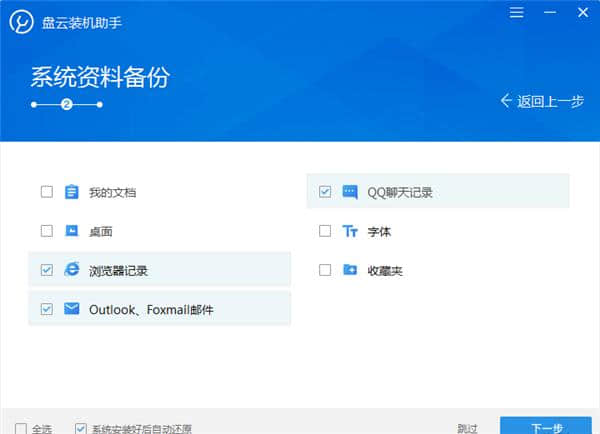600x434 pixels.
Task: Click the 我的文档 document icon
Action: coord(72,192)
